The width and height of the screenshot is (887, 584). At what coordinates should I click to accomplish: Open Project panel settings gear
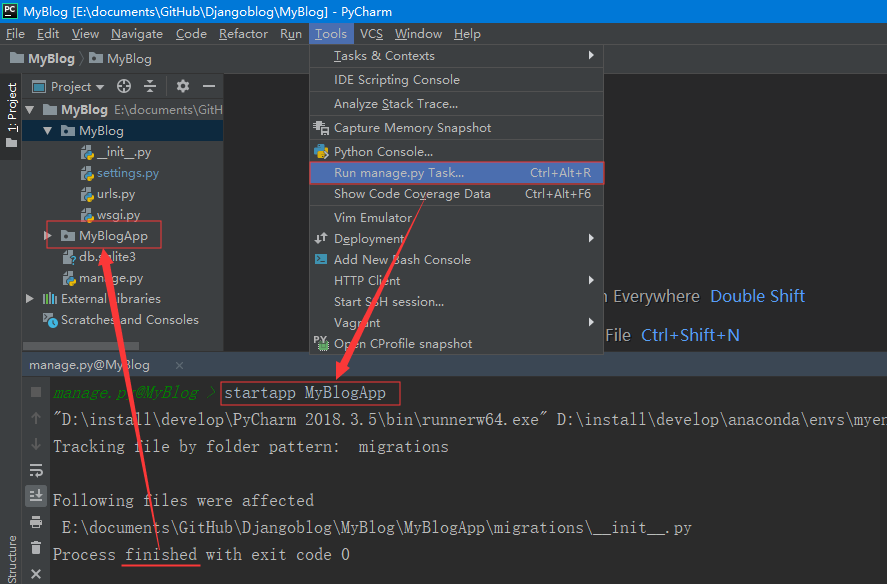182,86
